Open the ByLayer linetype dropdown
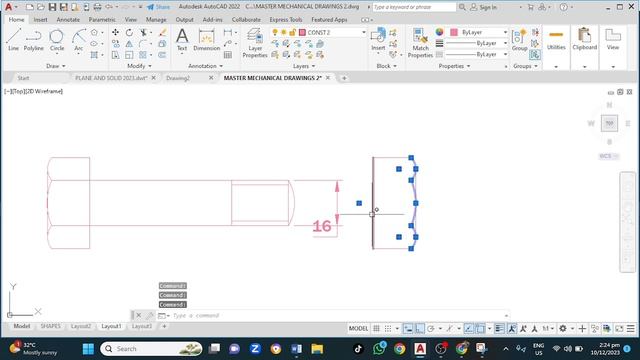The width and height of the screenshot is (640, 360). tap(505, 54)
